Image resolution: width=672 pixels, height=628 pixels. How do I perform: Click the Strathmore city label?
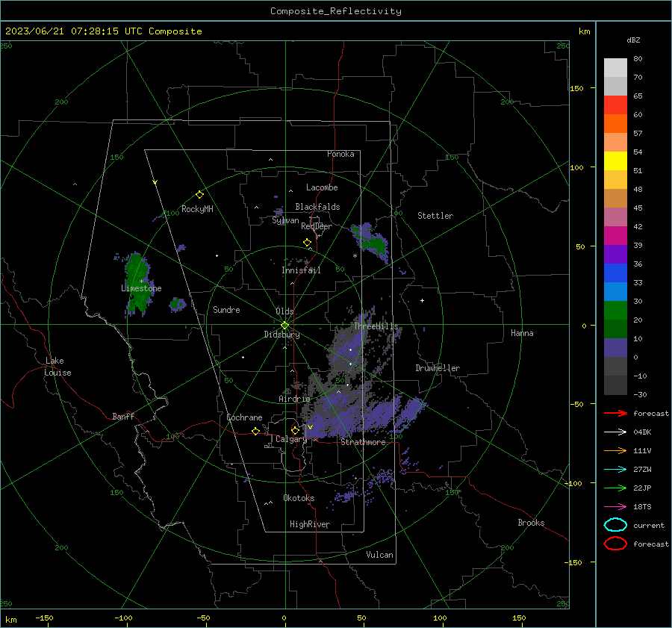363,442
